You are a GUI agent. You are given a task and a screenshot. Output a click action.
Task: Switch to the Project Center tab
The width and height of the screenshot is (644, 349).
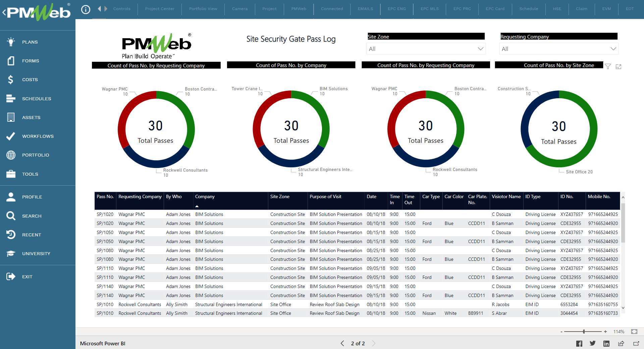(x=159, y=9)
